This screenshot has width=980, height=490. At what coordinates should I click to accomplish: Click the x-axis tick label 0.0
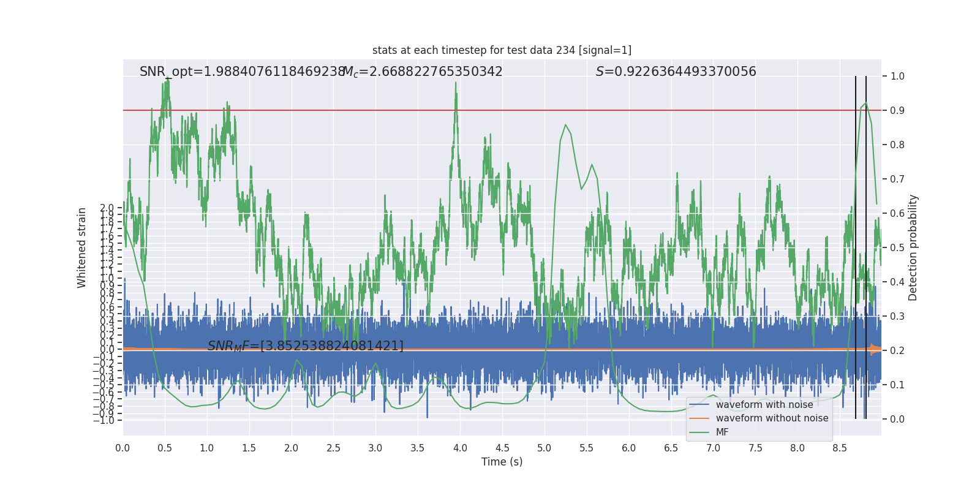[123, 448]
